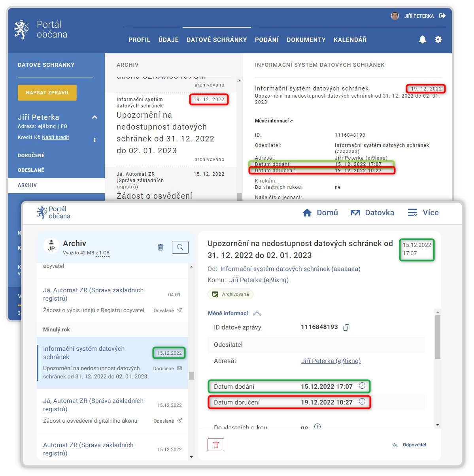This screenshot has width=474, height=476.
Task: Select highlighted 'Informační systém datových schránek' message
Action: coord(112,363)
